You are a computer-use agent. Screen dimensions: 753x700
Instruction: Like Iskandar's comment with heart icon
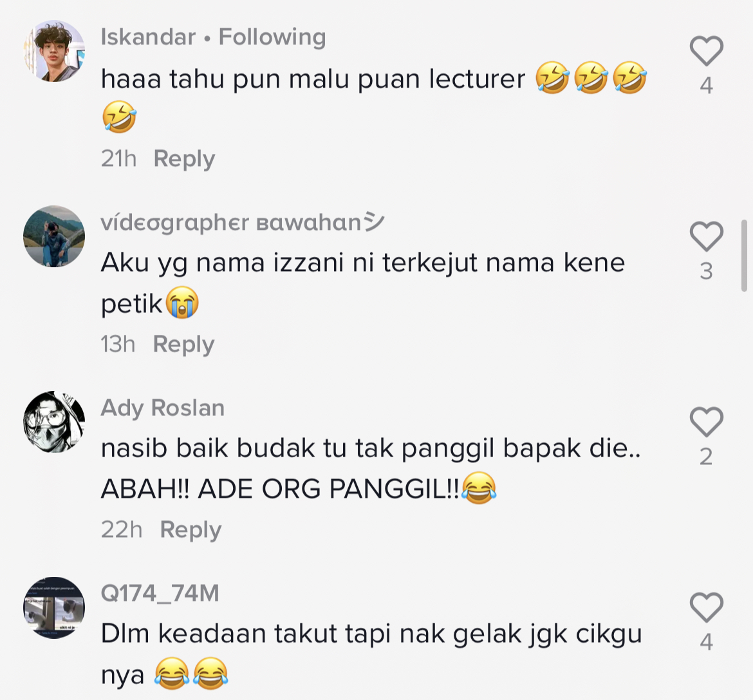707,51
